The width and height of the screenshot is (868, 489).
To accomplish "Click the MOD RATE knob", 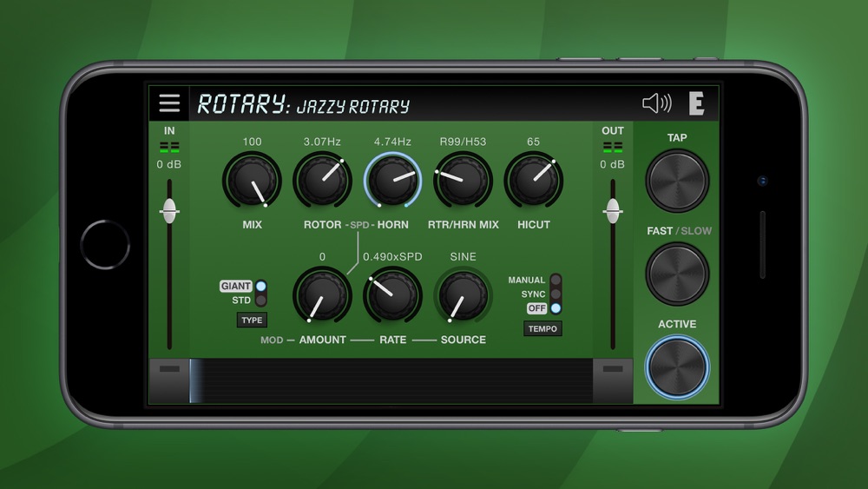I will click(x=392, y=295).
